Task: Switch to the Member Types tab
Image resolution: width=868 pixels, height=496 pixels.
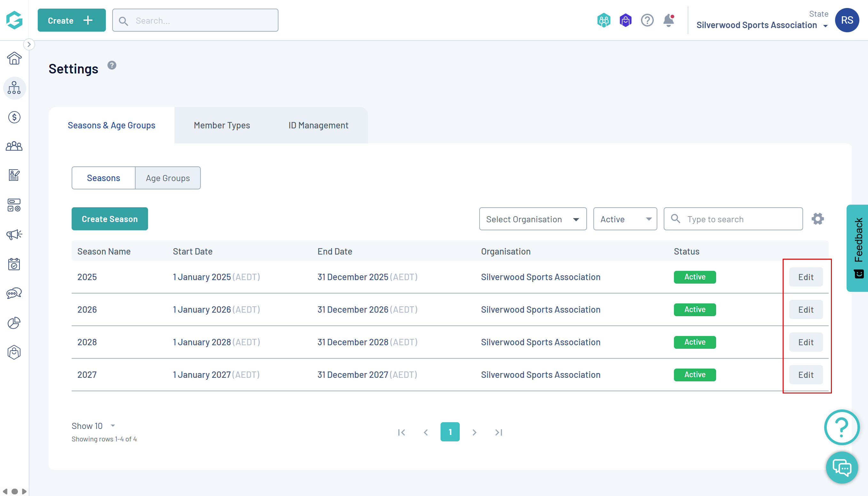Action: tap(222, 126)
